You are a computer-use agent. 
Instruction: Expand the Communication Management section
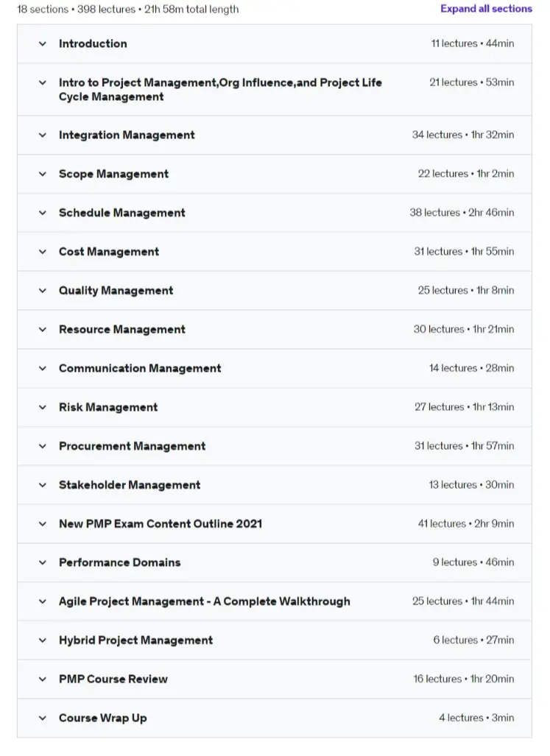tap(139, 368)
